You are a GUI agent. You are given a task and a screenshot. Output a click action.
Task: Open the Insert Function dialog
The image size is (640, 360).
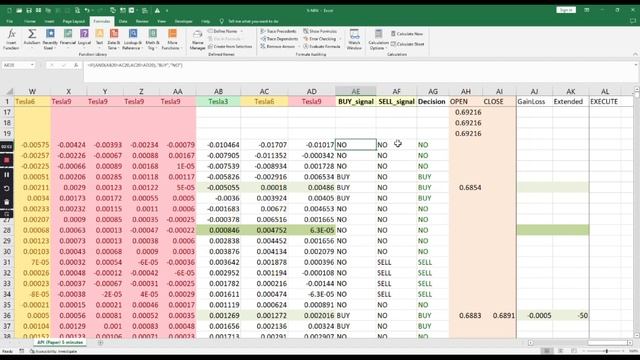(11, 40)
